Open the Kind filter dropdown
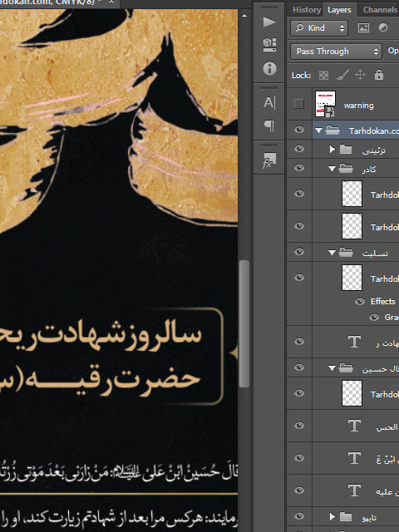This screenshot has height=532, width=399. 319,27
